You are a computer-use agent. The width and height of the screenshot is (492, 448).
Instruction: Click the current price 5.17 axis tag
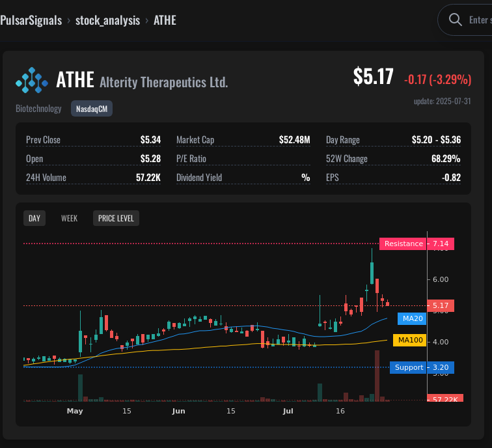[x=441, y=305]
